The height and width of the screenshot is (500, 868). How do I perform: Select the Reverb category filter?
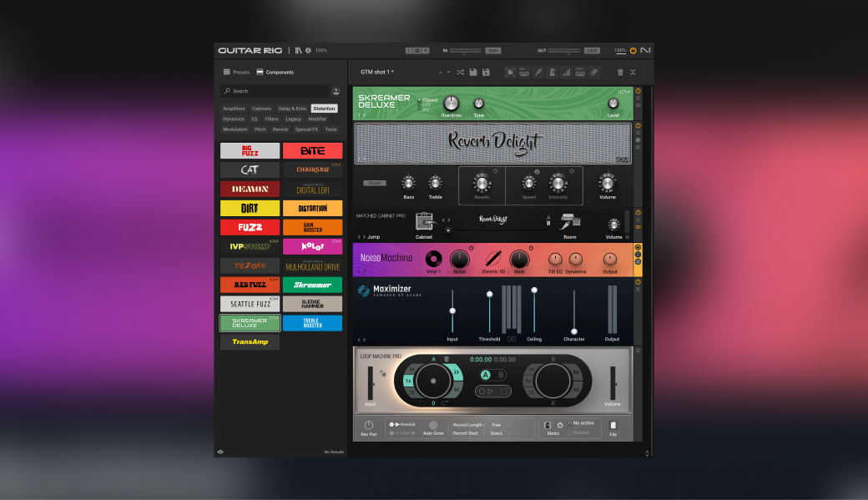[x=280, y=129]
